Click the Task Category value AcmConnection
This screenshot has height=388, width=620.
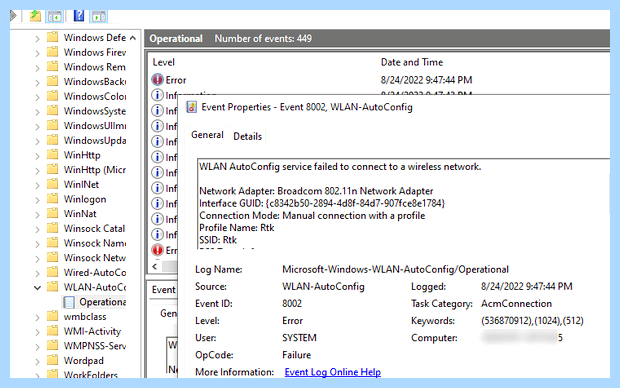[x=516, y=303]
